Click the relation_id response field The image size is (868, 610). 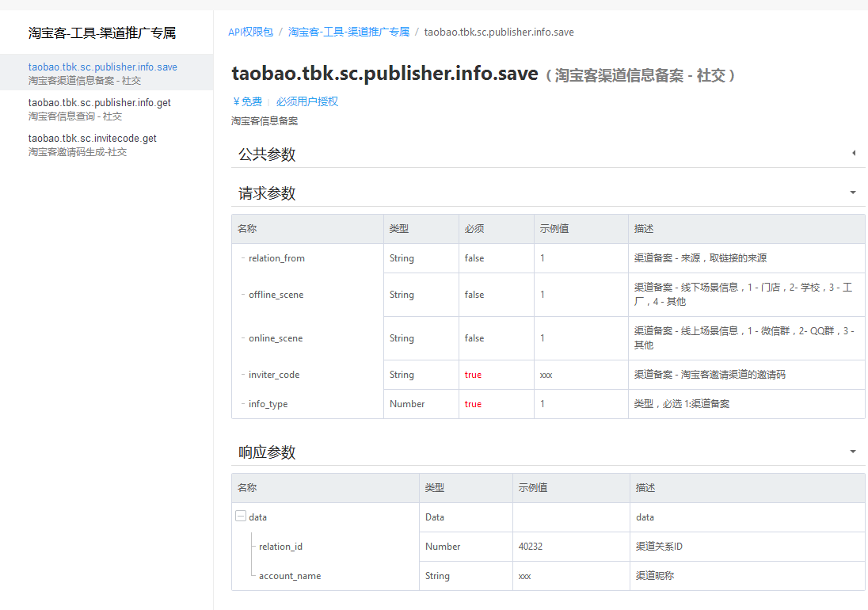point(280,547)
